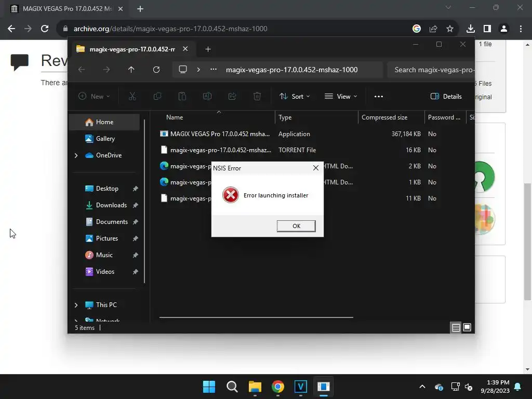
Task: Select the MAGIX VEGAS Pro 17.0.0.452 application file
Action: [x=220, y=134]
